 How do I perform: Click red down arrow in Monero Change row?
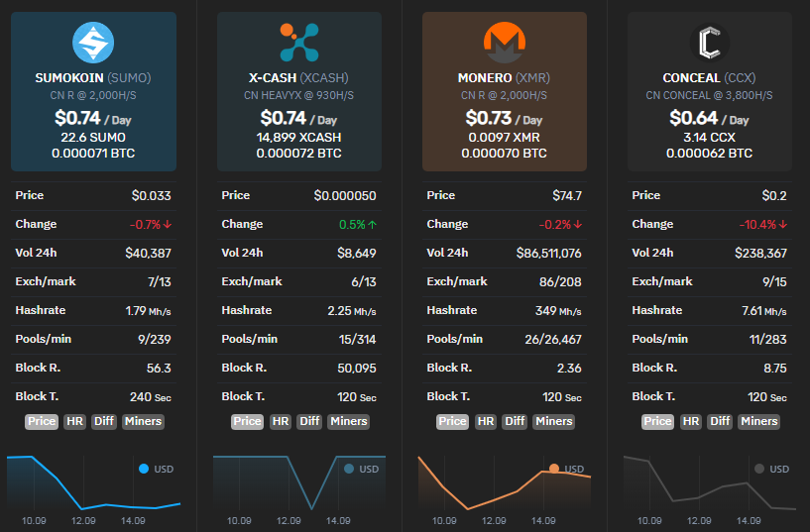point(578,225)
